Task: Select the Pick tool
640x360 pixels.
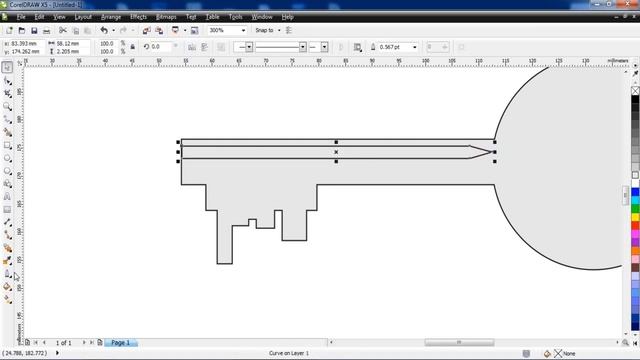Action: 7,67
